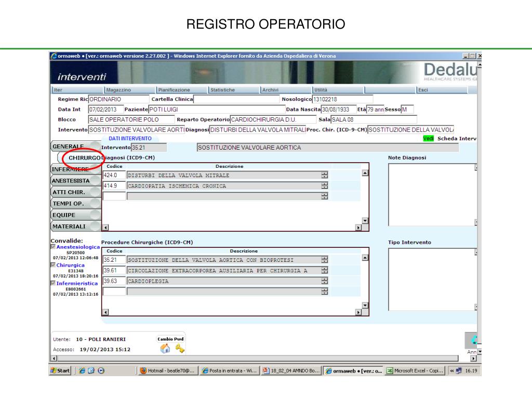The image size is (532, 399).
Task: Open ANESTESISTA side tab
Action: 75,180
